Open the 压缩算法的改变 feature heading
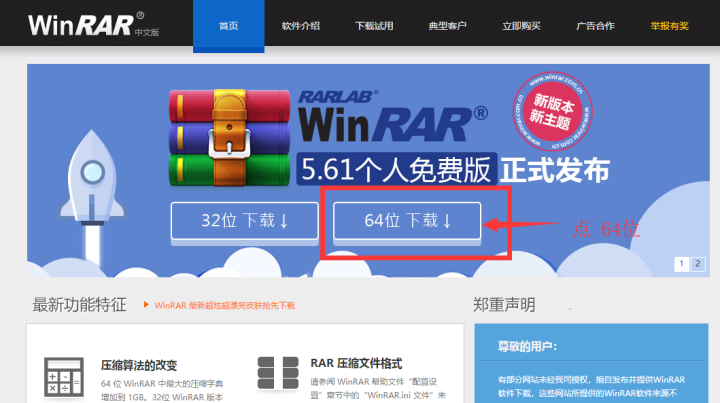720x403 pixels. click(139, 365)
